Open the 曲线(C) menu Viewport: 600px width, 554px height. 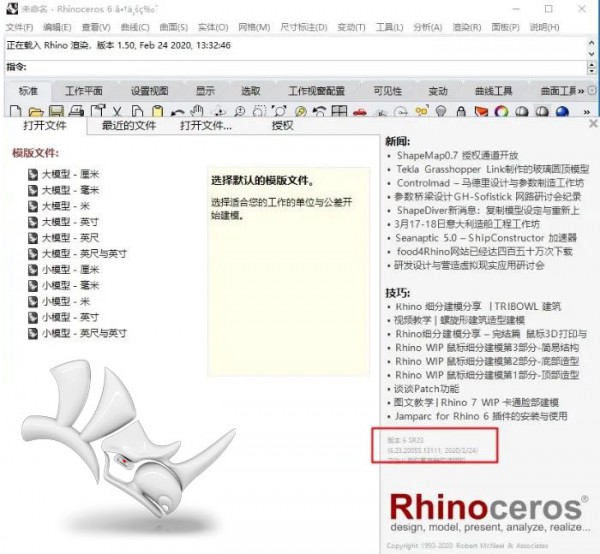click(x=135, y=28)
